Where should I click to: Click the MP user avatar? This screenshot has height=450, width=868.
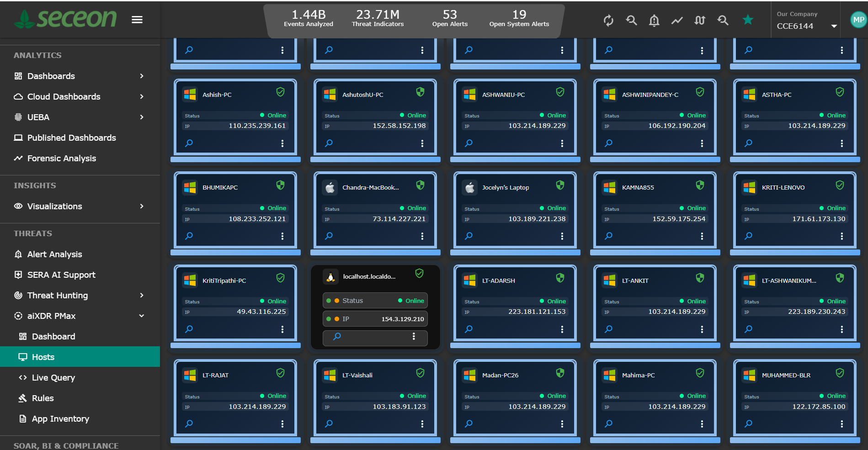click(x=858, y=20)
